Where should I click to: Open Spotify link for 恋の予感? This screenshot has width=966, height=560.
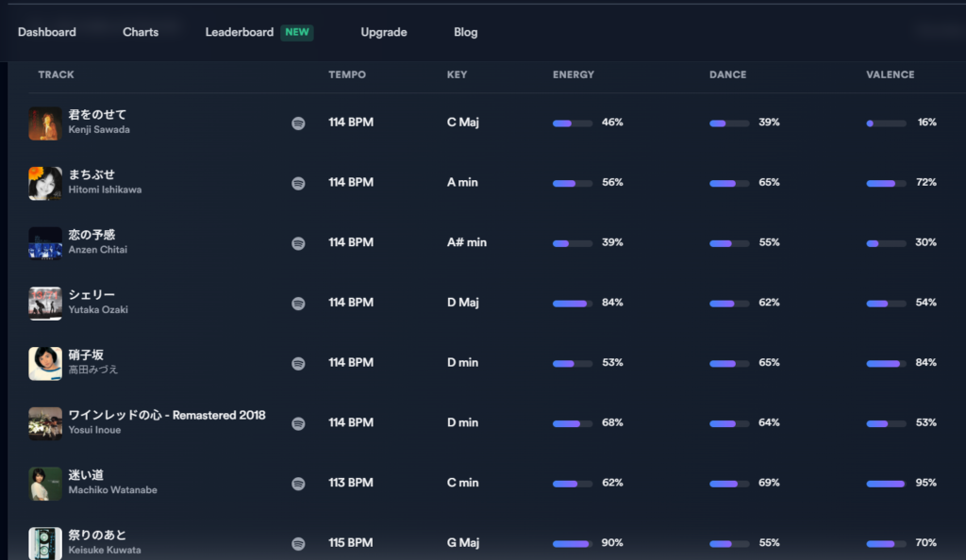point(298,243)
